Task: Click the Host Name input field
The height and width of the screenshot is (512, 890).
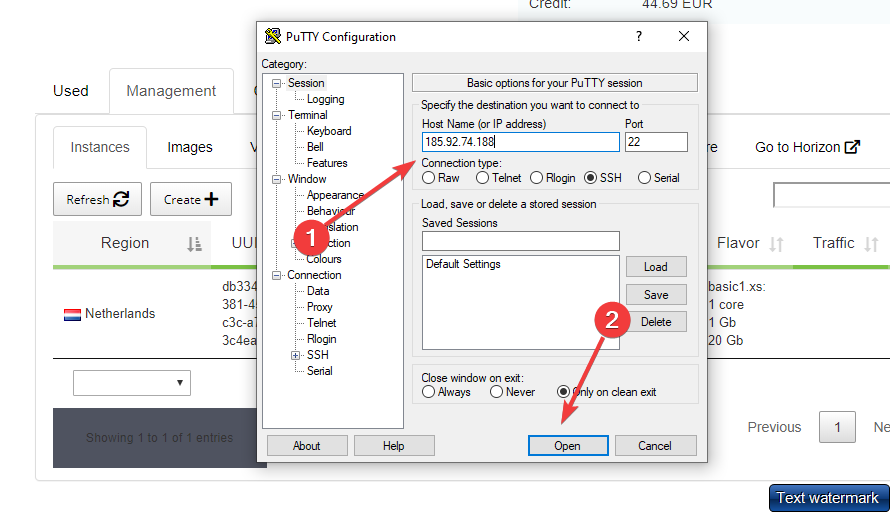Action: [520, 142]
